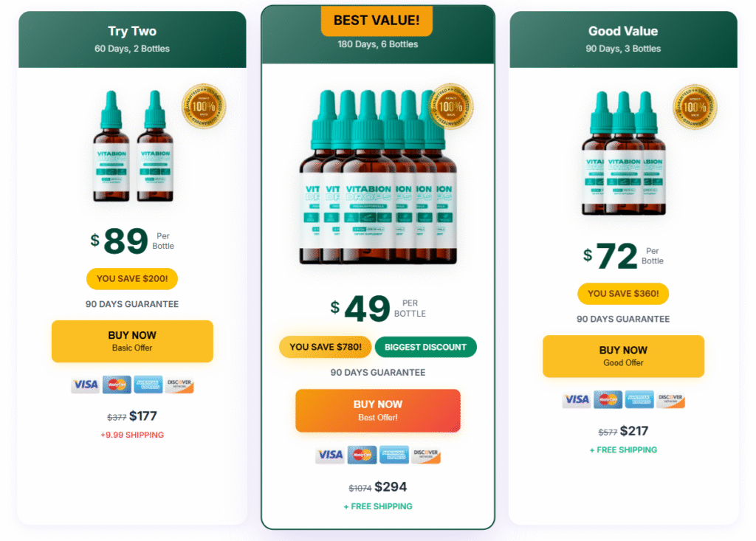Click the Discover icon in Good Value card

670,400
